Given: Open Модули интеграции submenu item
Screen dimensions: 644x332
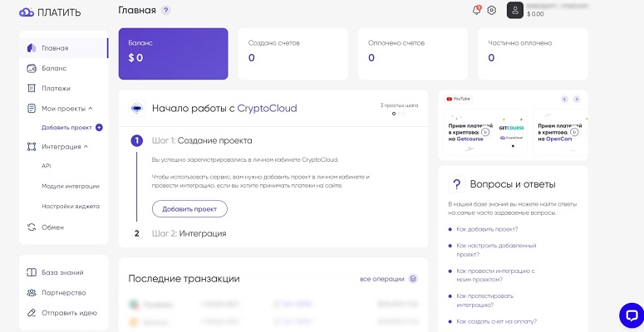Looking at the screenshot, I should pyautogui.click(x=71, y=186).
